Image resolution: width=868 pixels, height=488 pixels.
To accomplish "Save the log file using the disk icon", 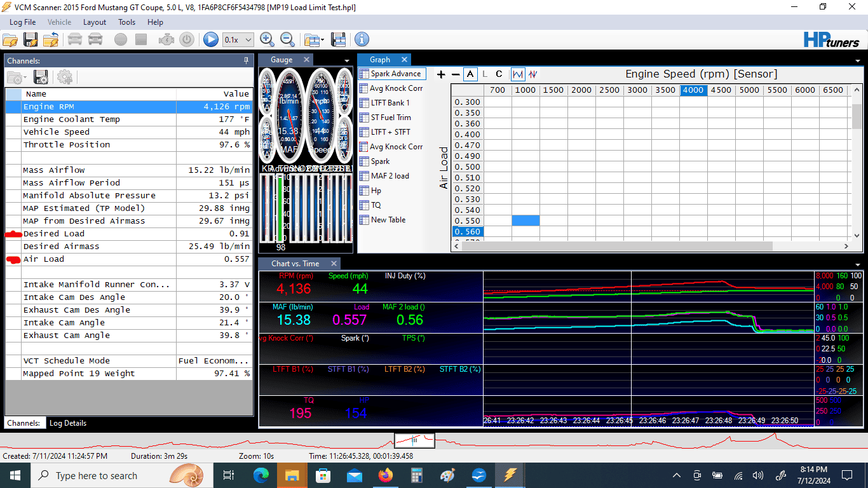I will (31, 39).
